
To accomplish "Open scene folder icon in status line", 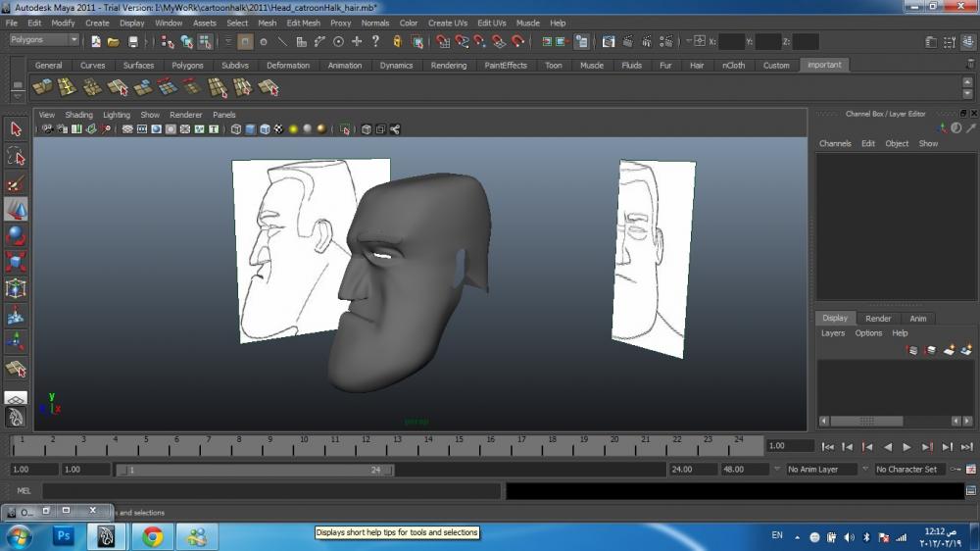I will [x=114, y=41].
